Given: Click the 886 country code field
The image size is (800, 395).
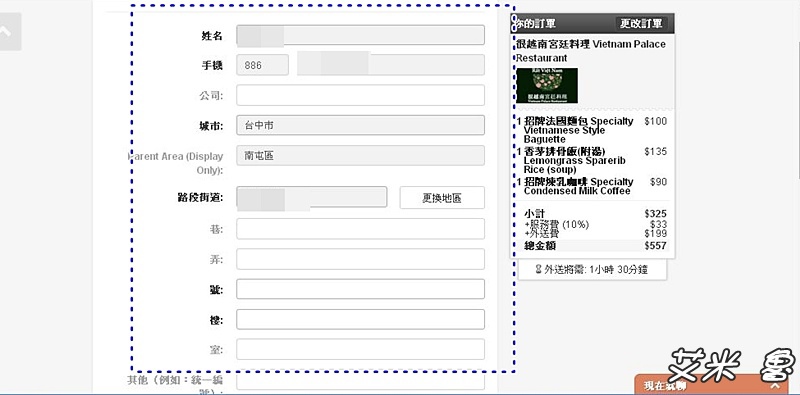Looking at the screenshot, I should (x=262, y=65).
